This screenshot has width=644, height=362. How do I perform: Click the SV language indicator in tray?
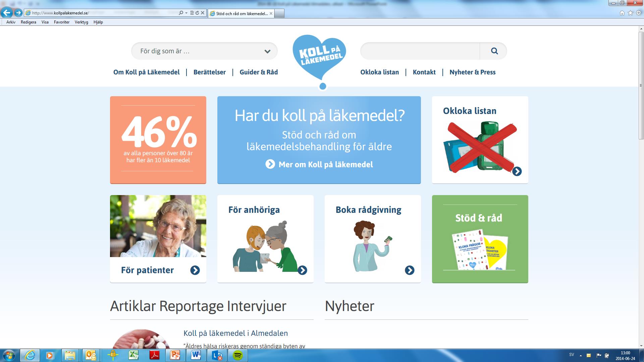pos(572,355)
